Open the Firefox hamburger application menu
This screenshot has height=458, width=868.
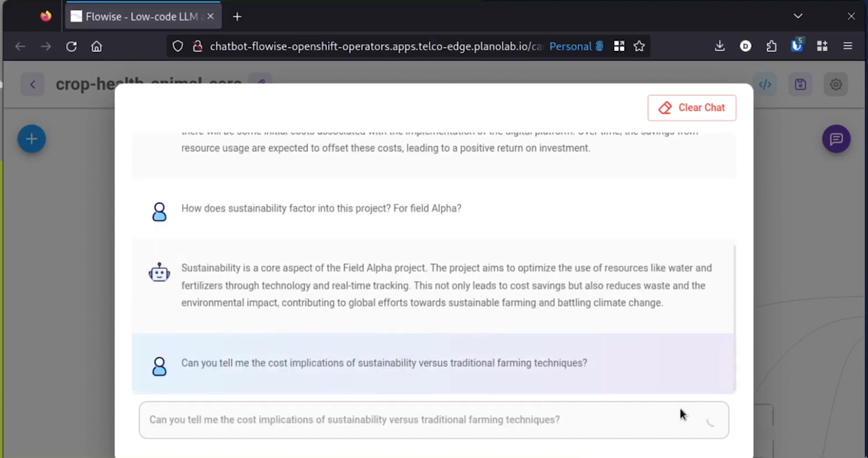tap(847, 46)
